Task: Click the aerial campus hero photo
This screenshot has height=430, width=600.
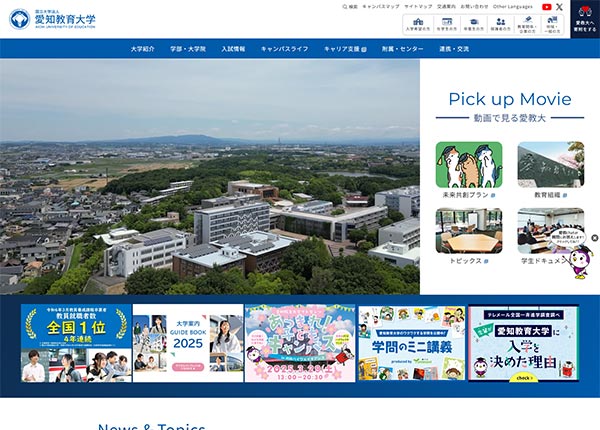Action: 210,177
